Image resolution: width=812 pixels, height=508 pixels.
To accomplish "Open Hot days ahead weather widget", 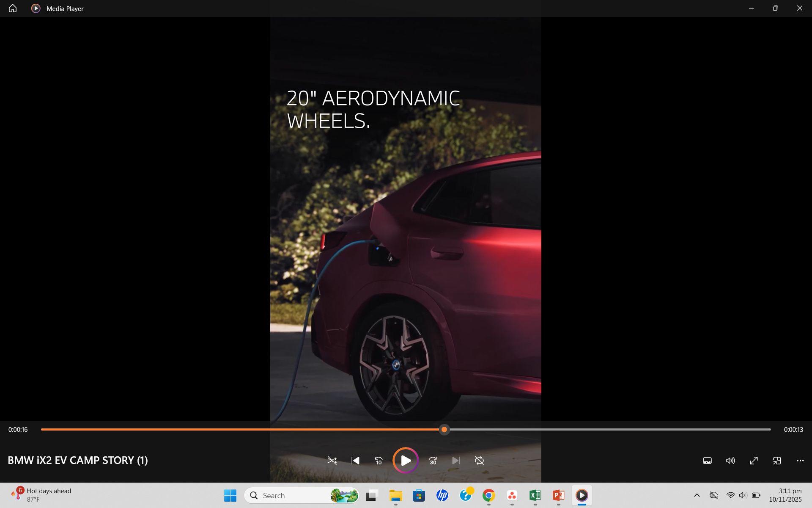I will [x=41, y=495].
